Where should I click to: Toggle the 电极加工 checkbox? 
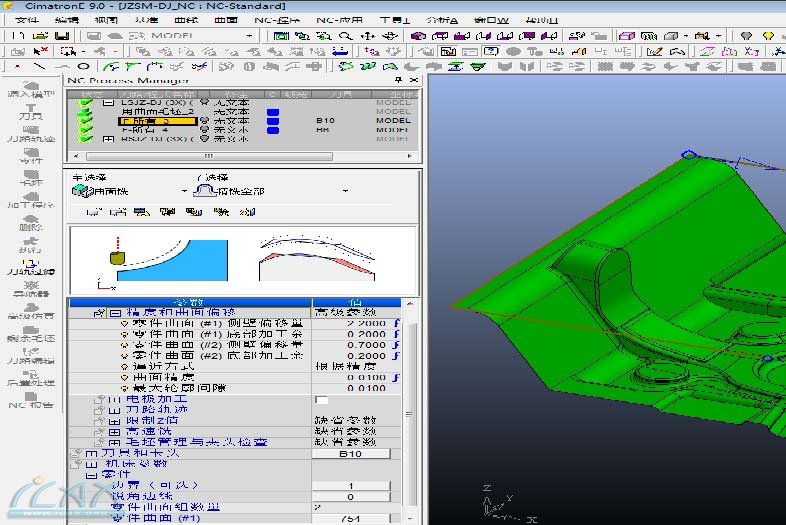pyautogui.click(x=321, y=400)
